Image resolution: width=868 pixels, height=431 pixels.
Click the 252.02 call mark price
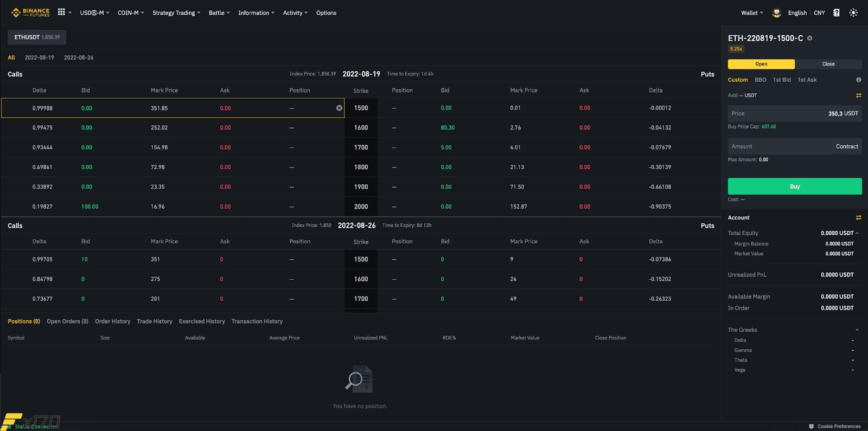(159, 128)
